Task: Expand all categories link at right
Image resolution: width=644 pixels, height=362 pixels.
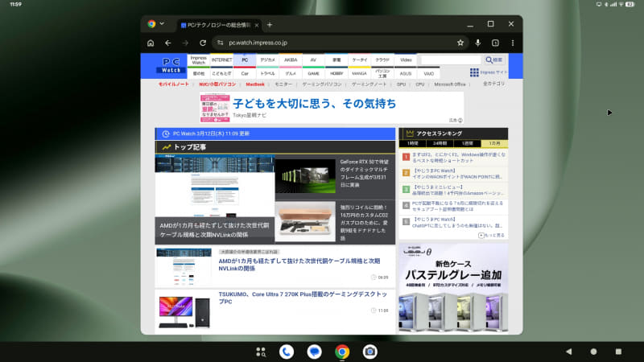Action: pos(493,84)
